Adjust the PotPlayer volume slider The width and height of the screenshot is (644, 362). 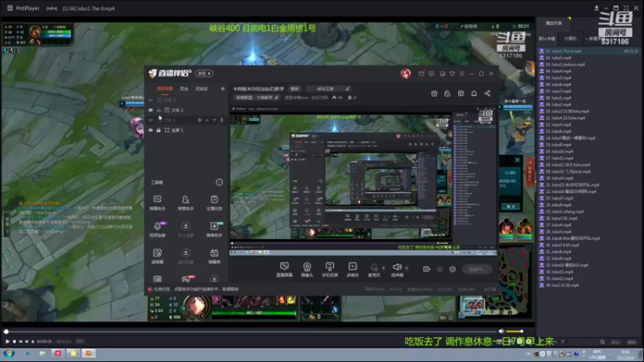point(514,331)
